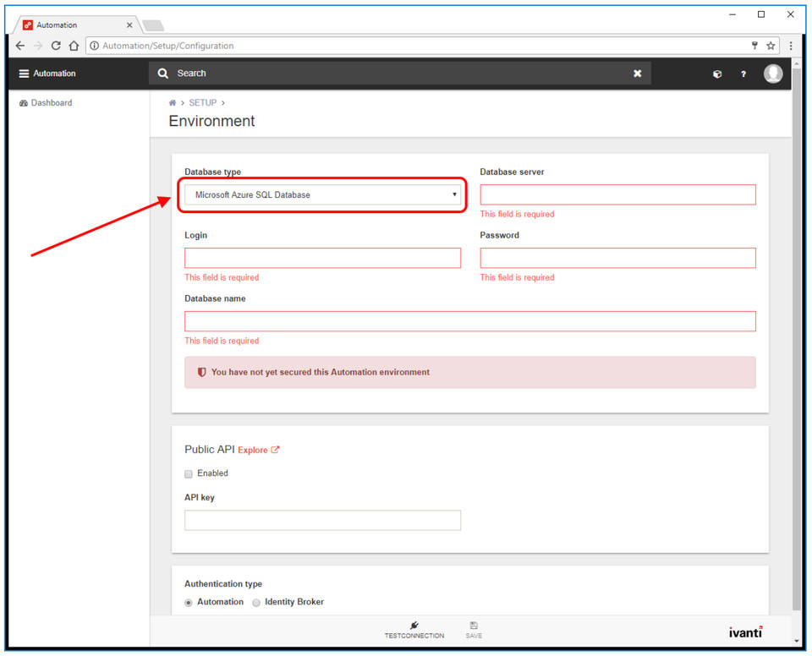This screenshot has width=812, height=656.
Task: Click the user profile avatar icon
Action: coord(773,74)
